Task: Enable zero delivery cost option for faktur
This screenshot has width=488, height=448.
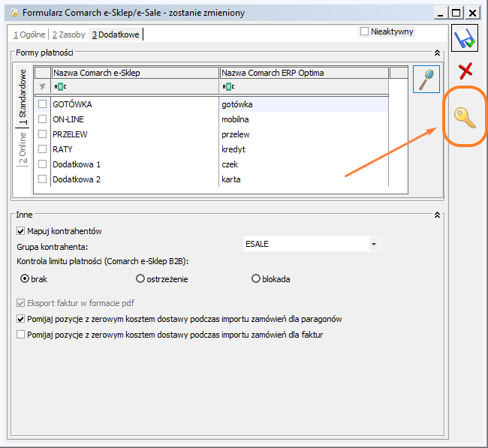Action: click(20, 335)
